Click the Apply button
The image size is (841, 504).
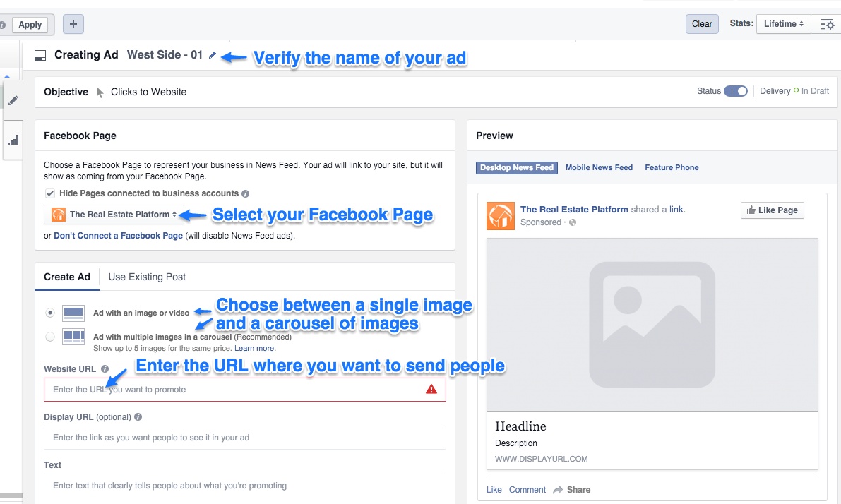[30, 25]
